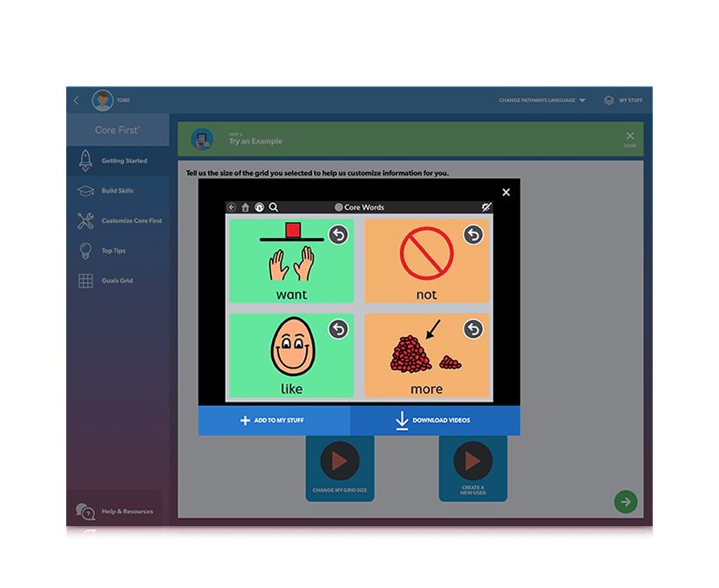719x588 pixels.
Task: Click the Help & Resources icon
Action: (84, 510)
